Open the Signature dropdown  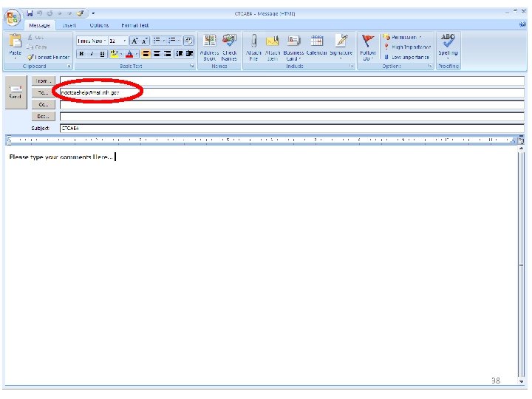(341, 47)
